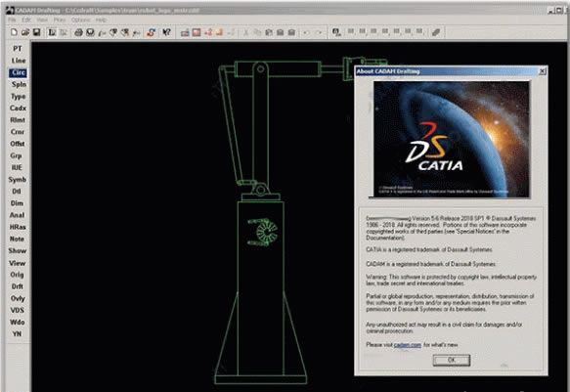This screenshot has width=570, height=392.
Task: Click the Print icon in the toolbar
Action: [78, 32]
